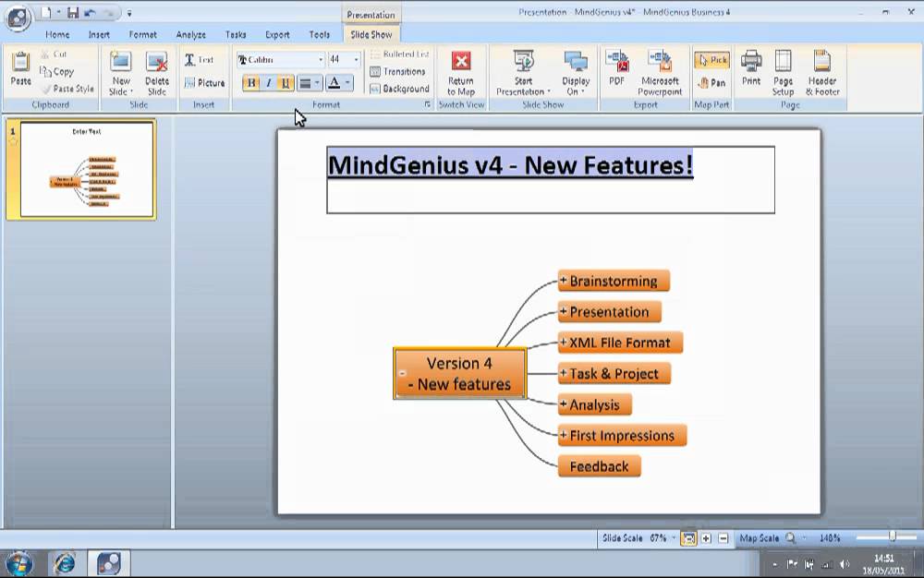Click the Map Scale magnifier icon

(x=790, y=538)
